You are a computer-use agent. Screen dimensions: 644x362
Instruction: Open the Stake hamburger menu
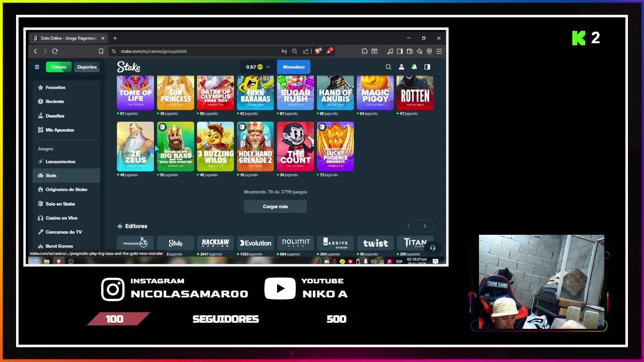pos(37,67)
